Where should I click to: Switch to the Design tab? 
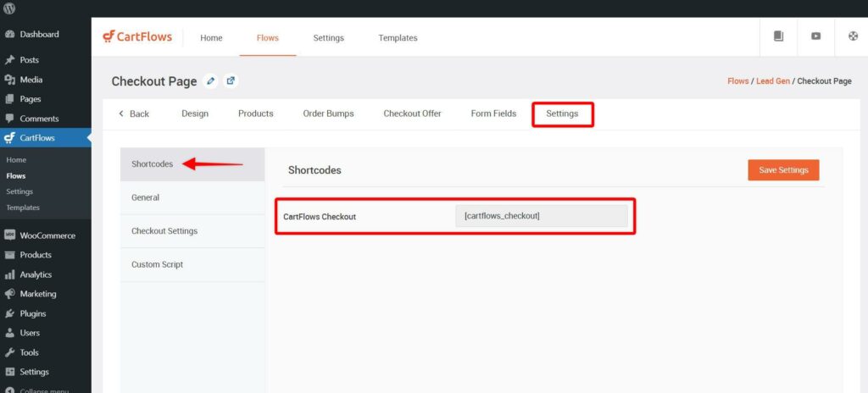(195, 113)
